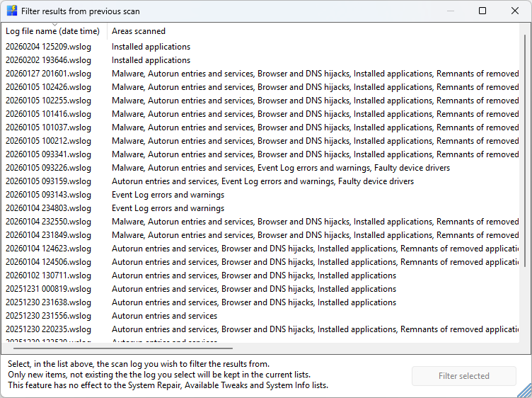Select log 20260104 232550.wslog
The image size is (532, 398).
[48, 222]
